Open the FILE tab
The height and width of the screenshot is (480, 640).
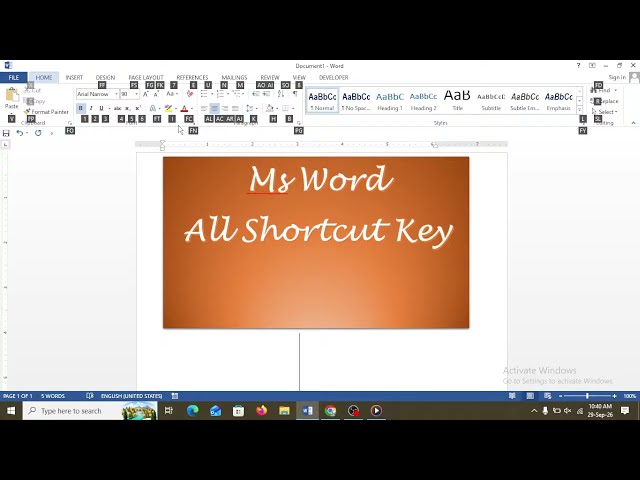point(13,78)
